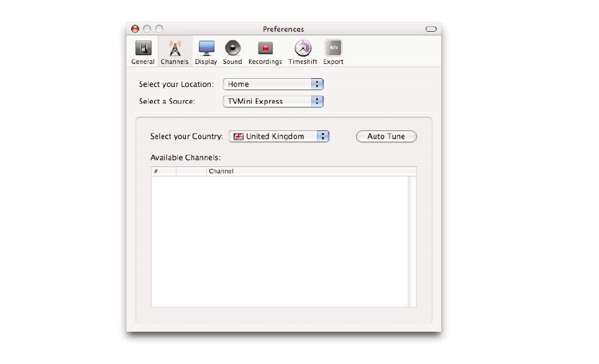Click the # column header
The width and height of the screenshot is (599, 364).
[x=164, y=171]
